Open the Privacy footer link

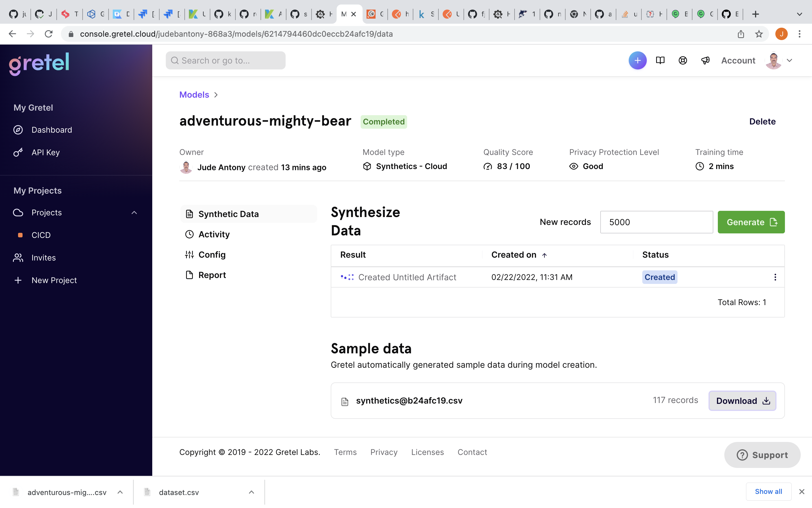tap(384, 452)
